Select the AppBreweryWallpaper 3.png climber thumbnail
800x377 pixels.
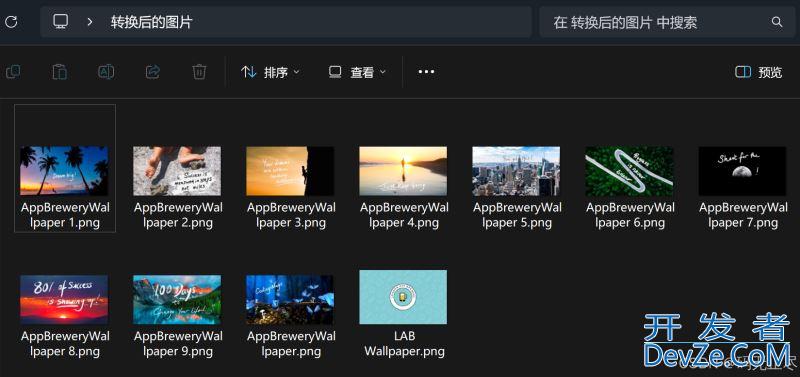click(x=290, y=171)
